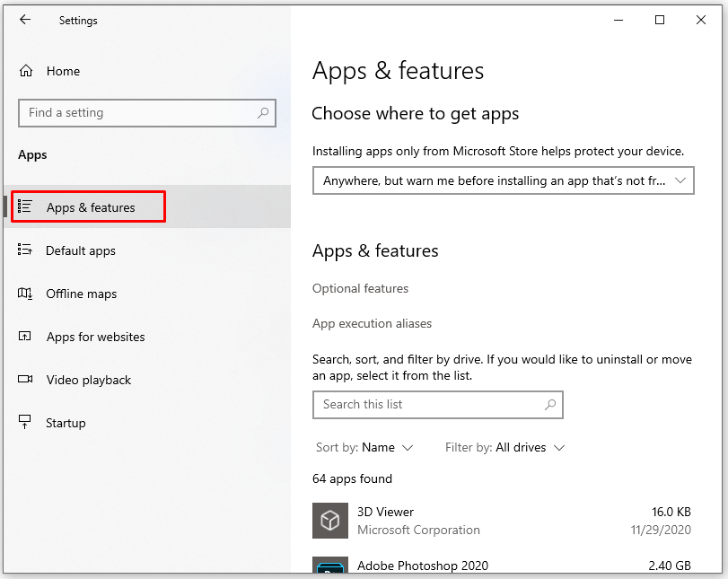This screenshot has width=728, height=579.
Task: Open App execution aliases link
Action: [x=372, y=323]
